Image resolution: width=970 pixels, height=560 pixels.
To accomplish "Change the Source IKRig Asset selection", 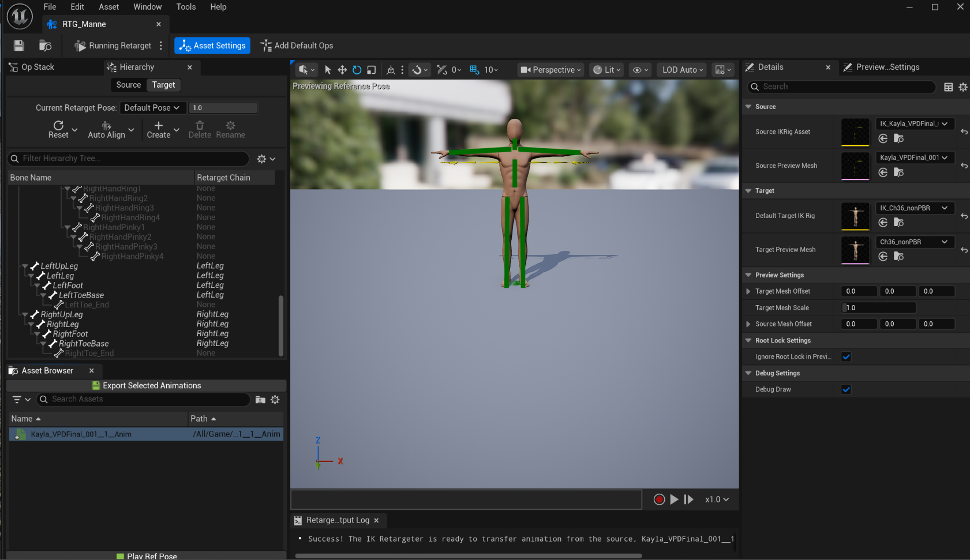I will 914,123.
